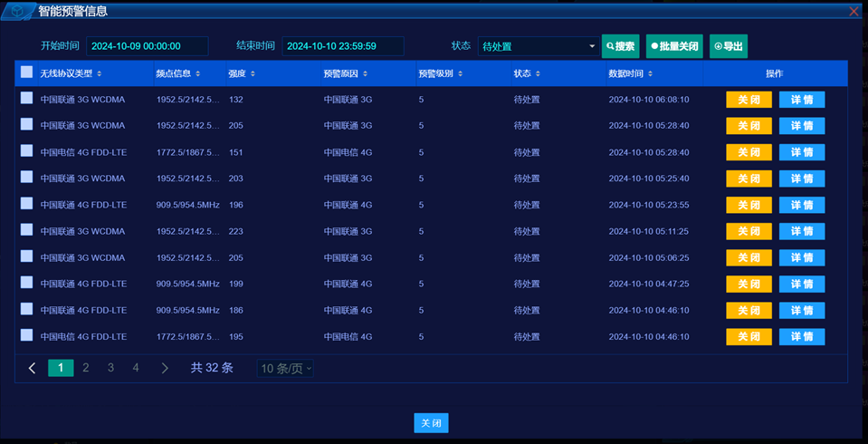Sort the table by 强度 arrows
Viewport: 868px width, 444px height.
tap(253, 73)
